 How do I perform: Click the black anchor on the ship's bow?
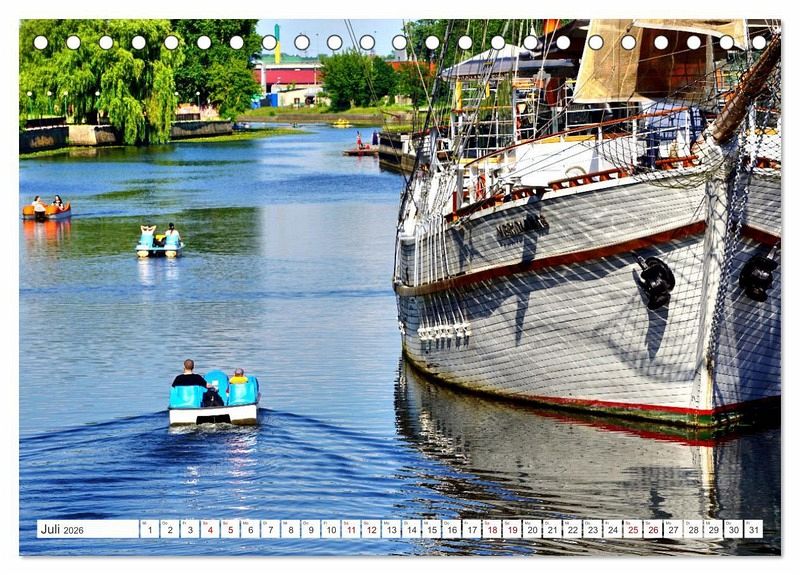pyautogui.click(x=656, y=282)
